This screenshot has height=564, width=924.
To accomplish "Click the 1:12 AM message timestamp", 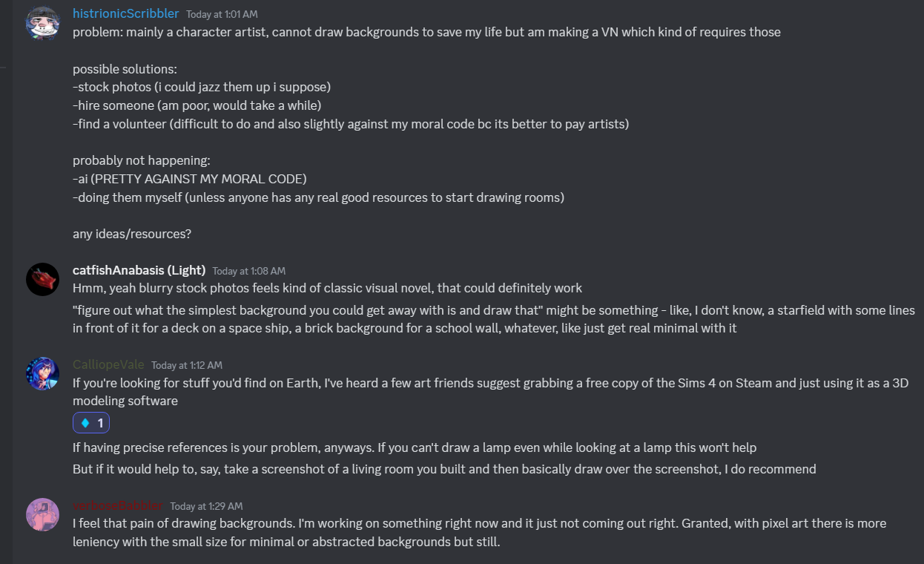I will coord(186,366).
